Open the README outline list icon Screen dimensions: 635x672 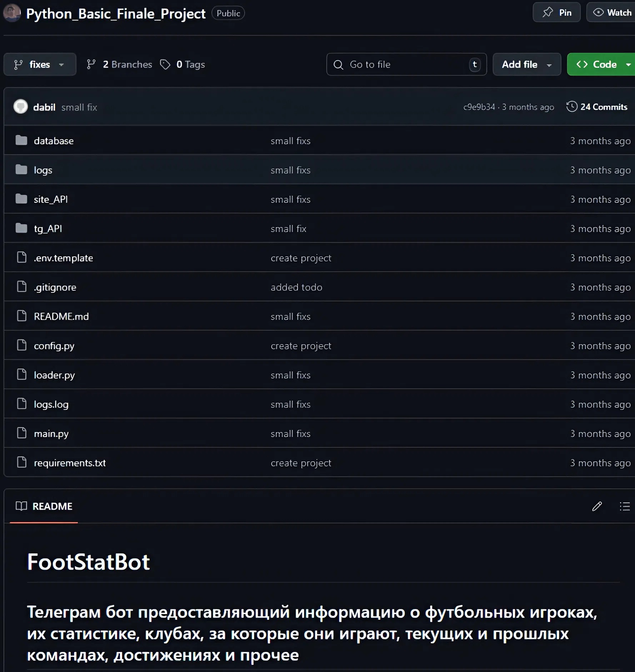tap(625, 506)
